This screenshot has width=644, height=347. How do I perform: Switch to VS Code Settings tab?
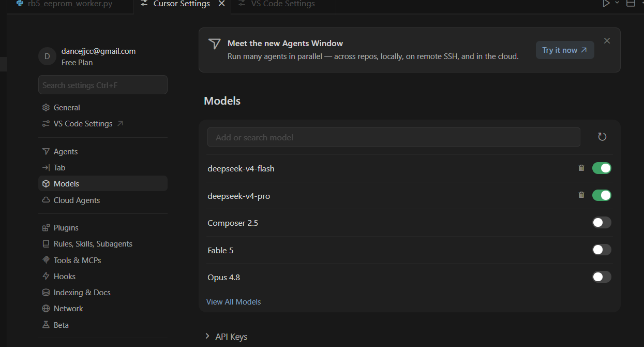[x=282, y=4]
